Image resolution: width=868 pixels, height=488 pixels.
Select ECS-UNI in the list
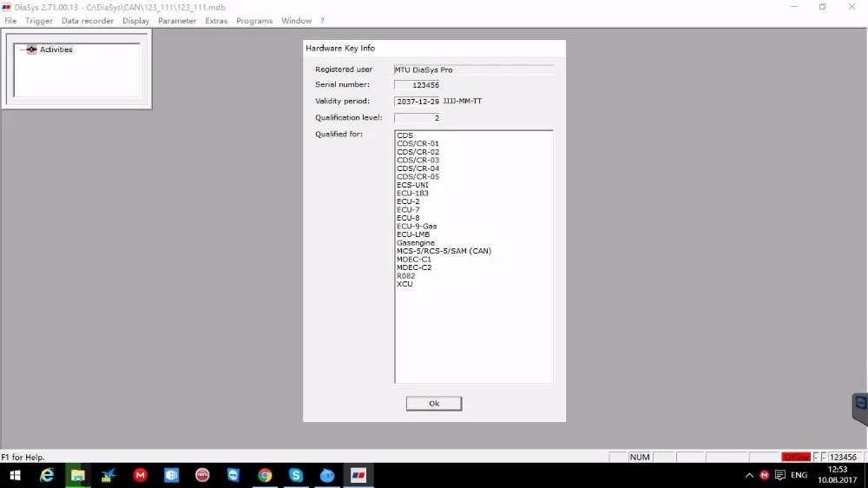(x=412, y=185)
